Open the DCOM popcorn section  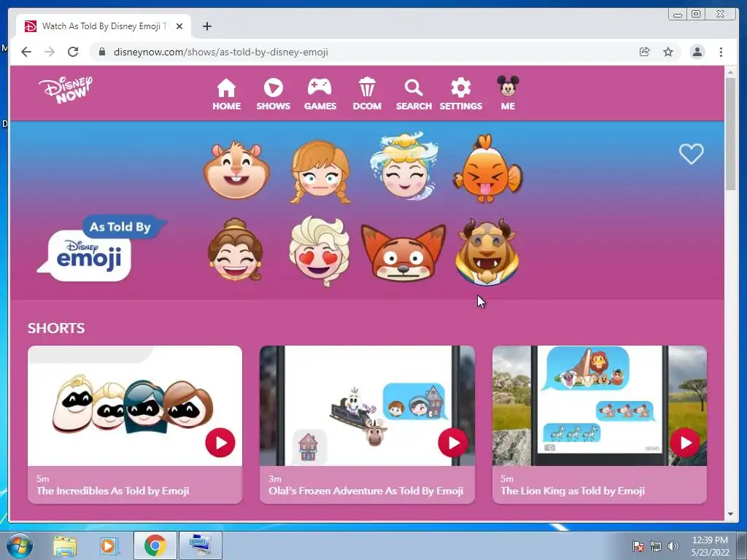click(x=367, y=94)
